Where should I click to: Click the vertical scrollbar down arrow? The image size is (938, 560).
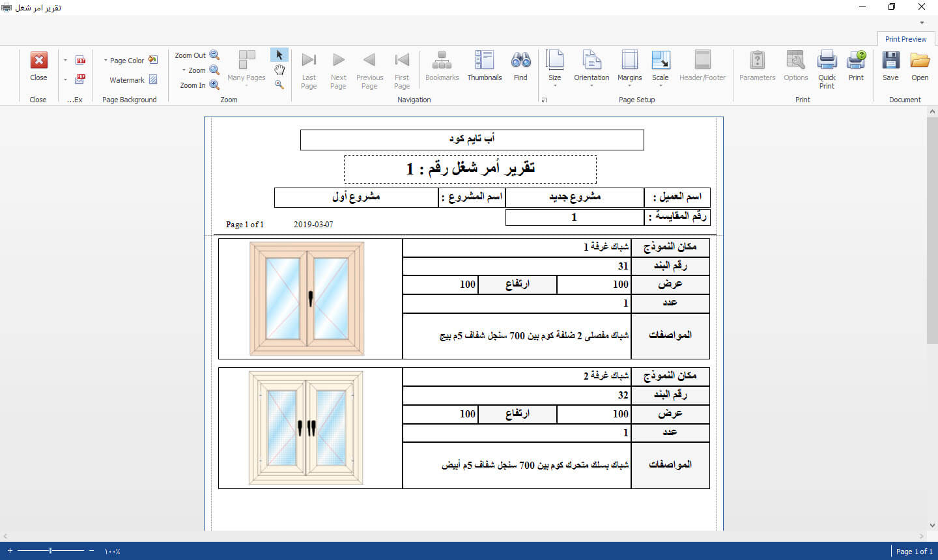tap(932, 525)
